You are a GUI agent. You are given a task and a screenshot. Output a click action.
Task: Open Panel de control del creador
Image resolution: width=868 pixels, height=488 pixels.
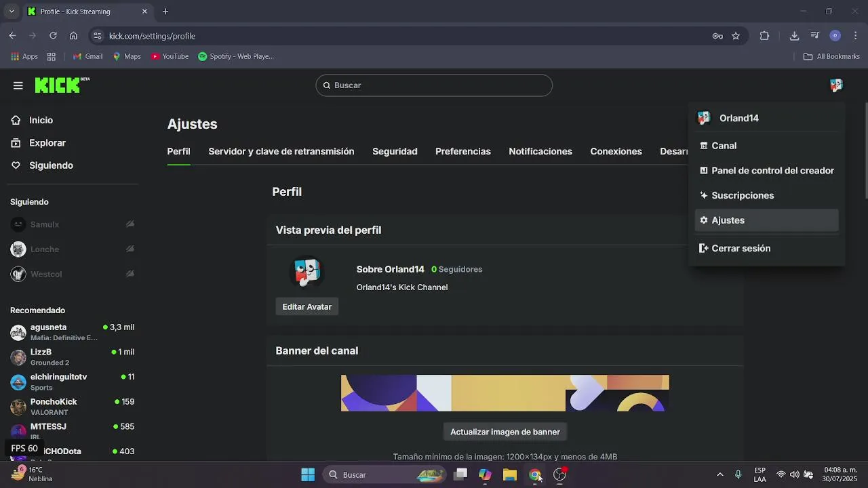click(x=767, y=171)
